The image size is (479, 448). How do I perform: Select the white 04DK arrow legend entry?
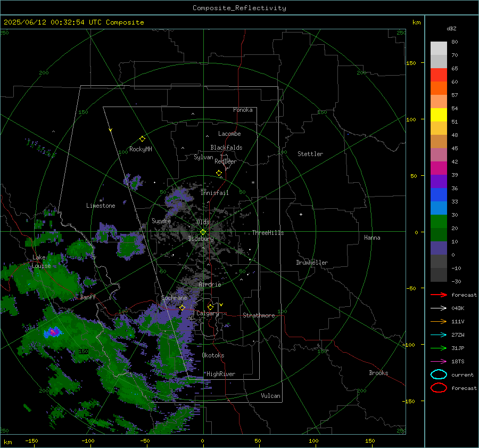point(439,308)
